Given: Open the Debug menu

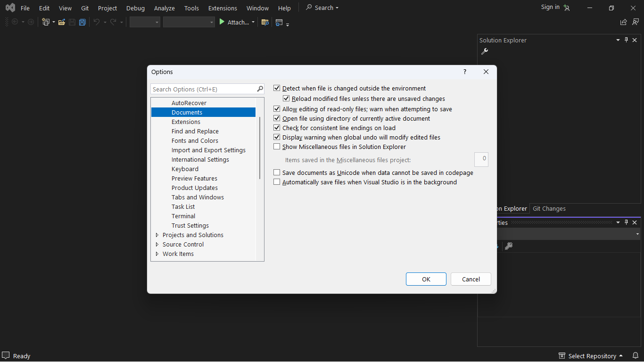Looking at the screenshot, I should [135, 8].
